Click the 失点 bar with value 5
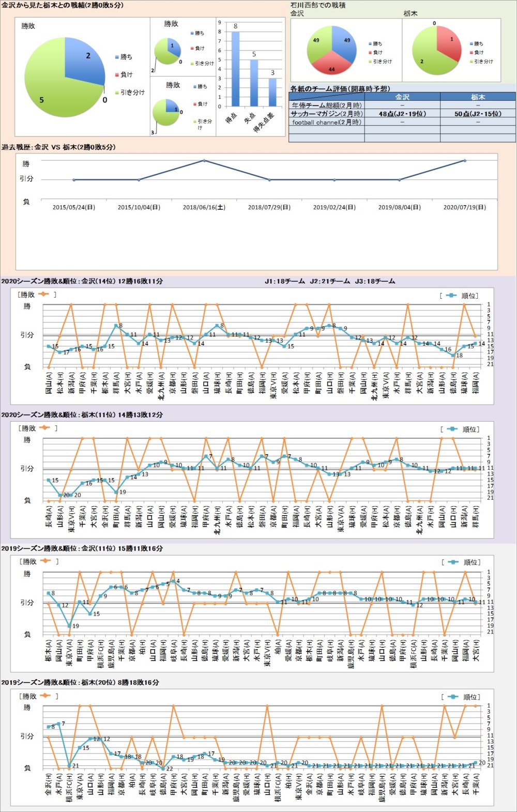This screenshot has height=812, width=517. point(254,83)
